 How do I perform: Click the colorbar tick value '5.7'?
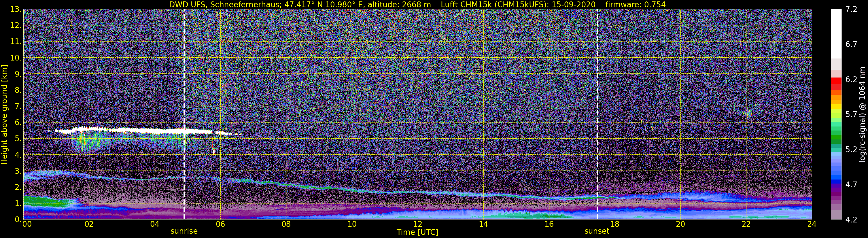(x=851, y=114)
